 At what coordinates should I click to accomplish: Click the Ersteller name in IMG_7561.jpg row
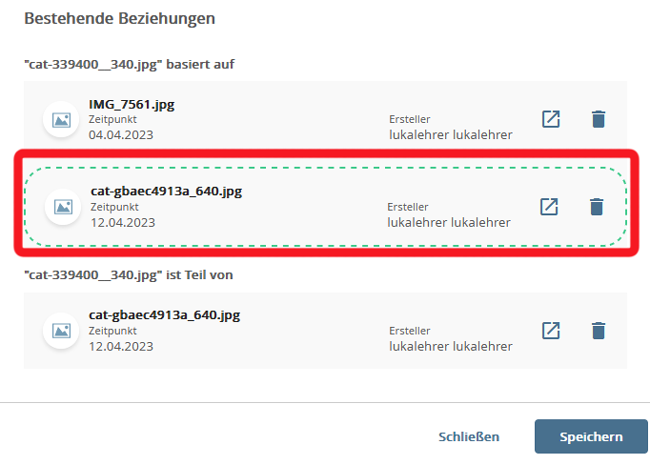pyautogui.click(x=450, y=135)
